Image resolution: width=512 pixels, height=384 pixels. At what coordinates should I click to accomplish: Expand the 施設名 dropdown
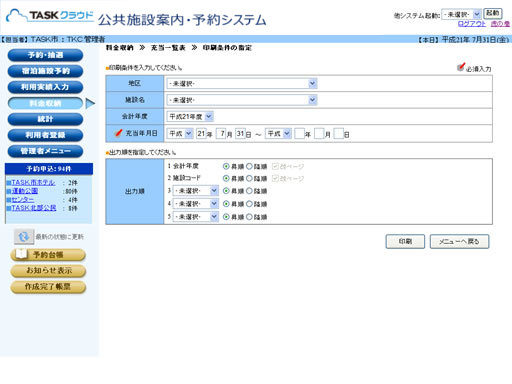[x=242, y=100]
